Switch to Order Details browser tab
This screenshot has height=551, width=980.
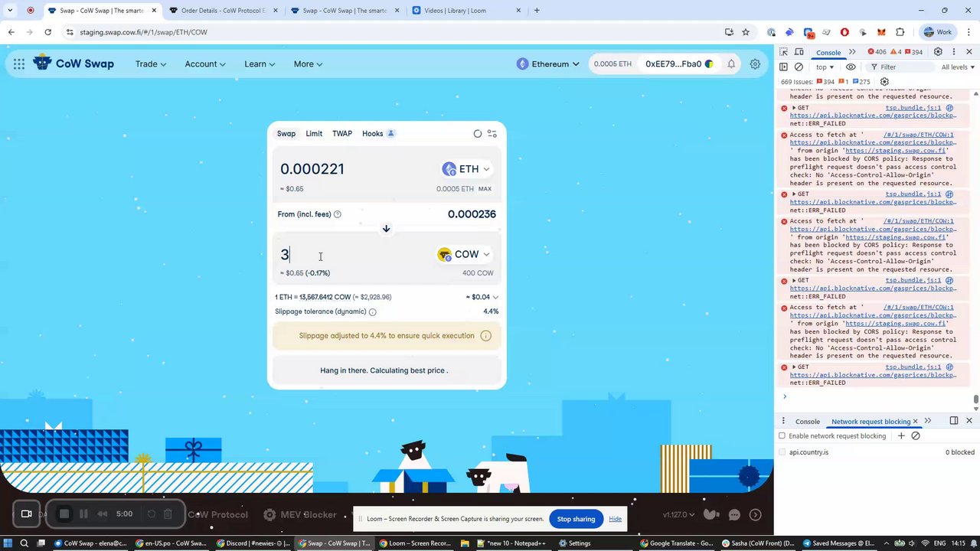(223, 11)
